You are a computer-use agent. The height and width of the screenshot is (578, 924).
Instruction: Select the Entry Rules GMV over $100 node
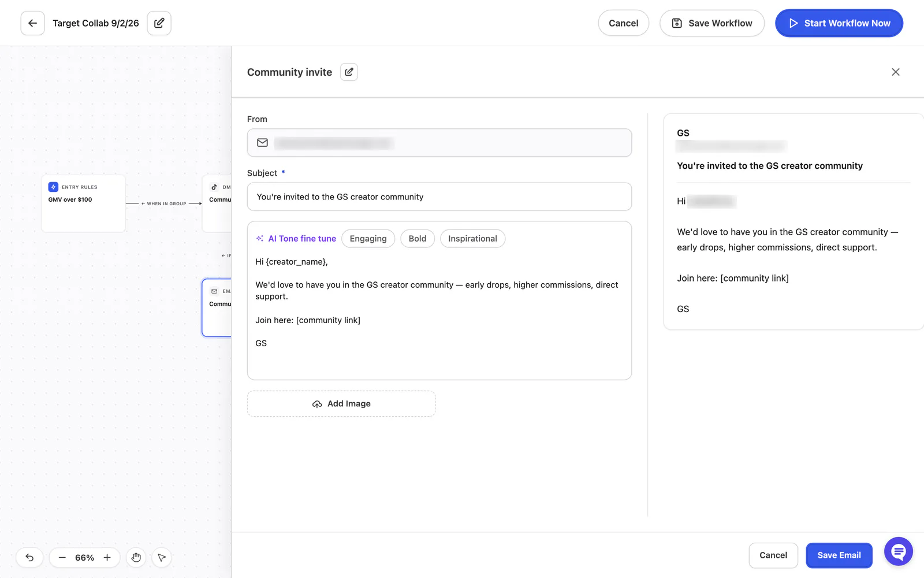[83, 203]
